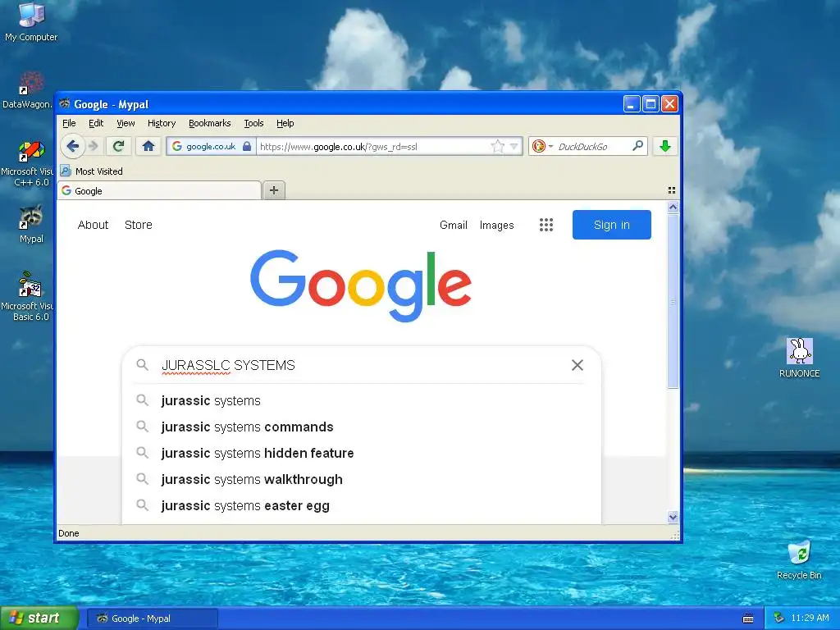Select the Microsoft Visual Basic 6.0 icon
840x630 pixels.
(28, 296)
